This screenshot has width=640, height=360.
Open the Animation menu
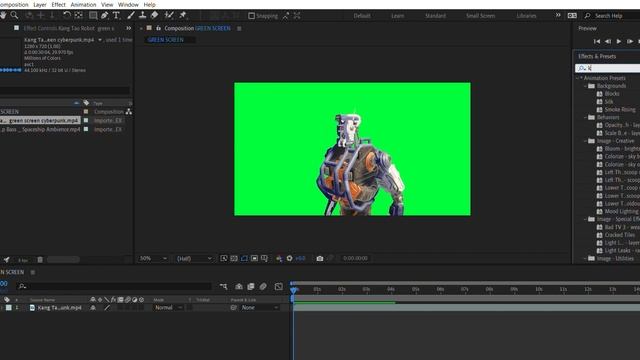pos(83,4)
